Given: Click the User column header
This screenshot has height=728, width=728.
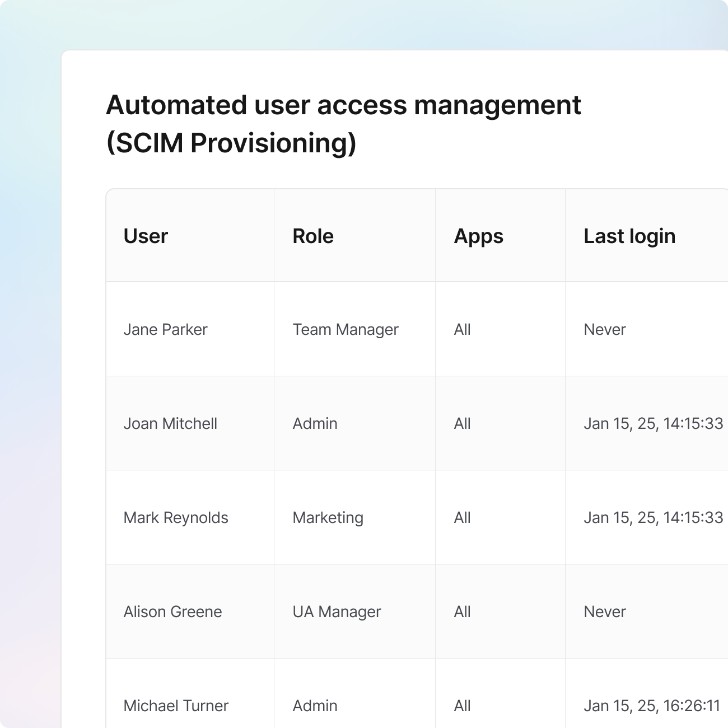Looking at the screenshot, I should point(145,236).
